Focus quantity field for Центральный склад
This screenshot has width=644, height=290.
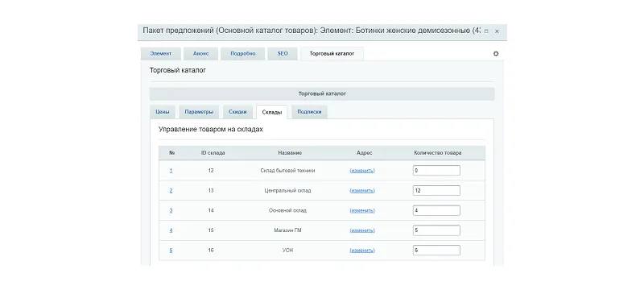point(436,191)
